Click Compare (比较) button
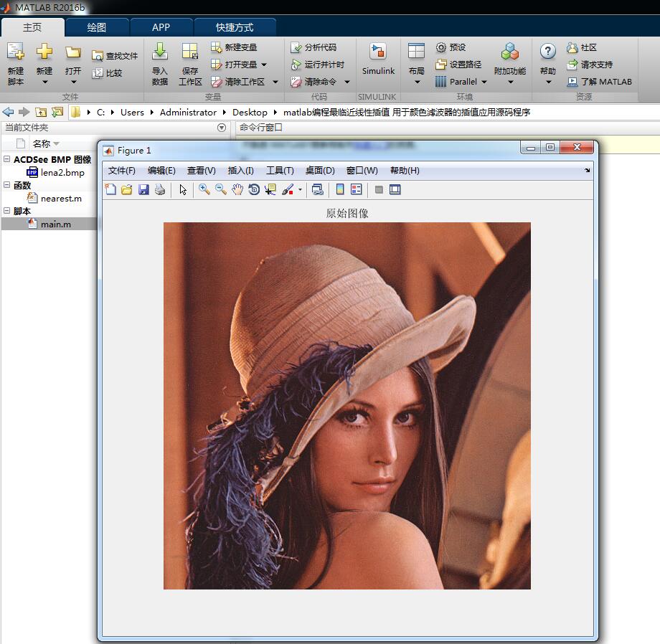This screenshot has width=660, height=644. (x=108, y=73)
